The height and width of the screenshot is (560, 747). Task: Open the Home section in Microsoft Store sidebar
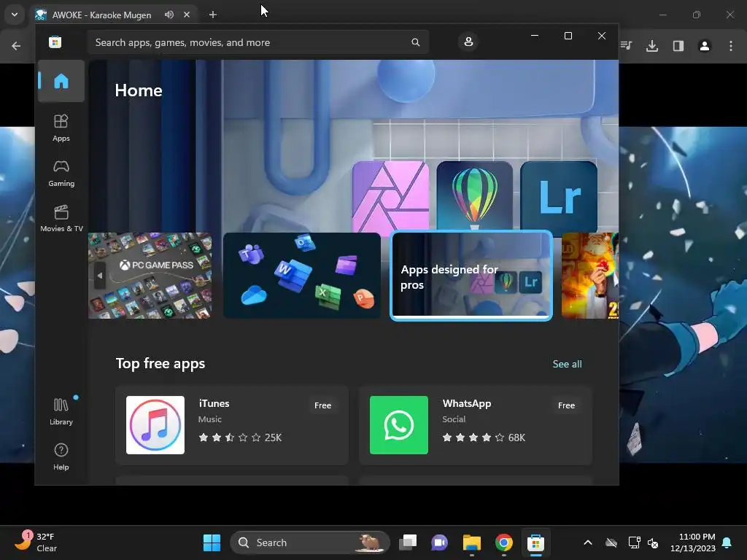61,82
